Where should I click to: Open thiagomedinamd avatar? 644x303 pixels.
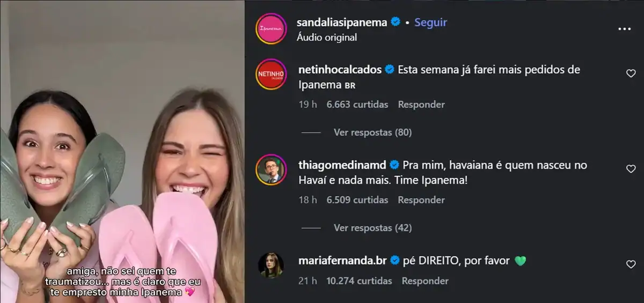pos(271,169)
